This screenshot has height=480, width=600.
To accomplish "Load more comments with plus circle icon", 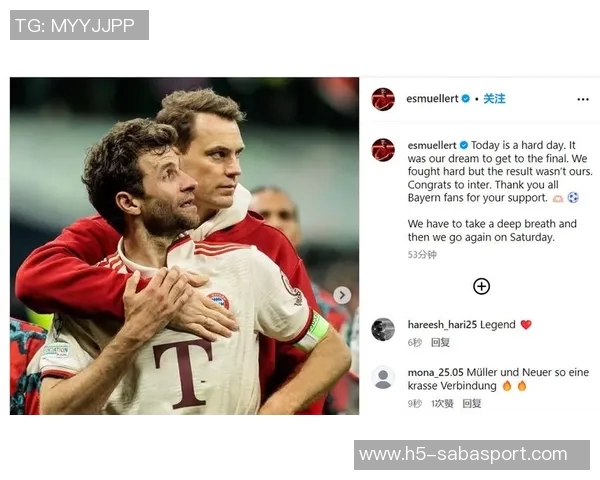I will click(481, 286).
